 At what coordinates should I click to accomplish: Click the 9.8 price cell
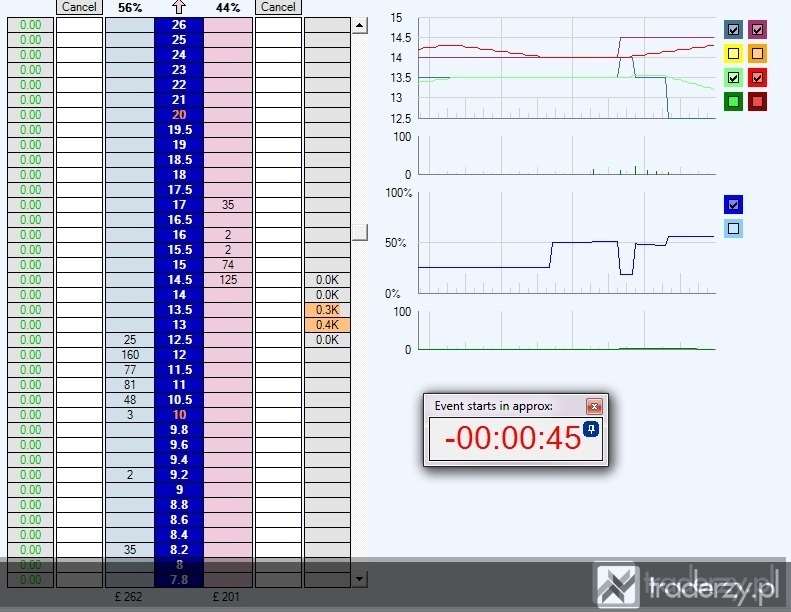(179, 429)
